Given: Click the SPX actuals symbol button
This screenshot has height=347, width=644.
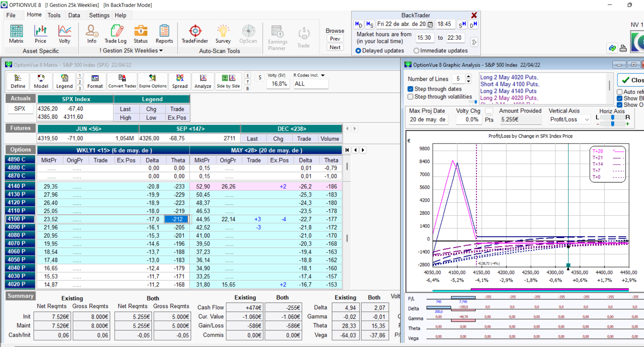Looking at the screenshot, I should [20, 109].
